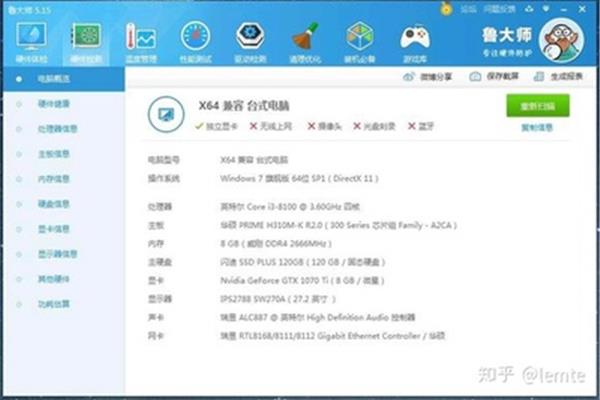Click the green 重新扫描 rescan button
The height and width of the screenshot is (400, 600).
(538, 106)
